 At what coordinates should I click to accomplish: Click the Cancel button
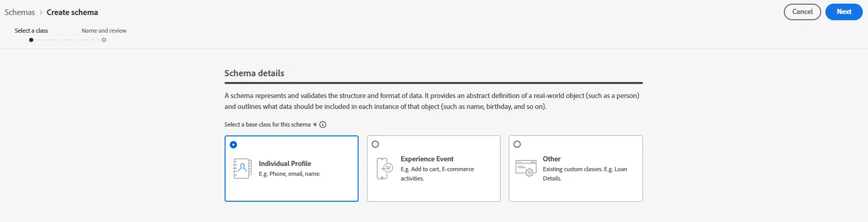(x=802, y=12)
